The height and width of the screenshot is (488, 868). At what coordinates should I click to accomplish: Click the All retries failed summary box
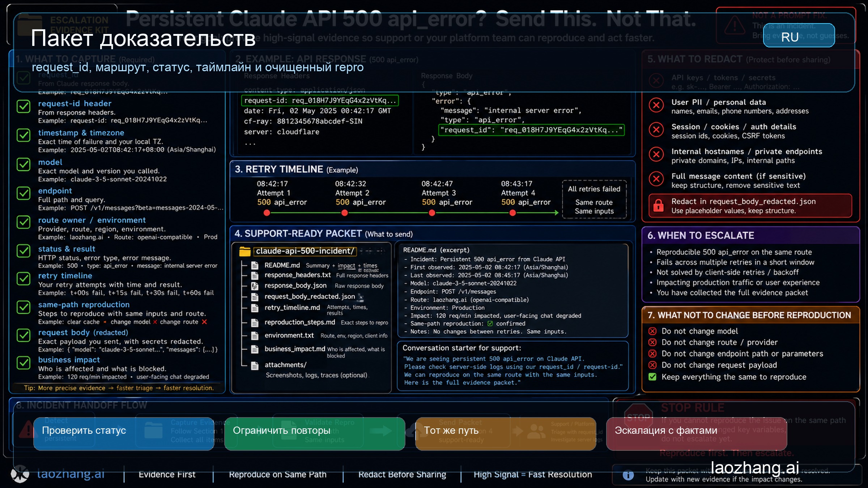coord(594,199)
